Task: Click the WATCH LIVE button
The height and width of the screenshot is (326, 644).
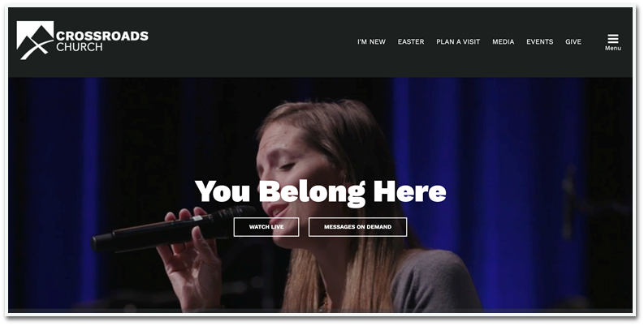Action: (x=266, y=227)
